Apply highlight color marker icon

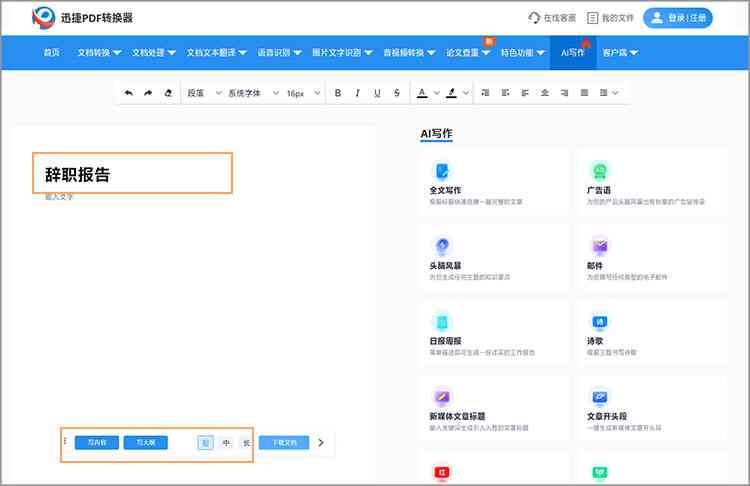(451, 93)
